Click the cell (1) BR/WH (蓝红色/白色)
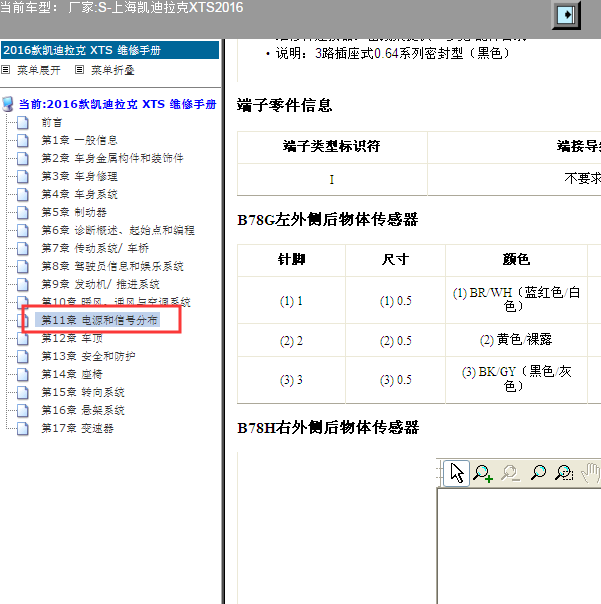This screenshot has height=604, width=601. pos(516,299)
